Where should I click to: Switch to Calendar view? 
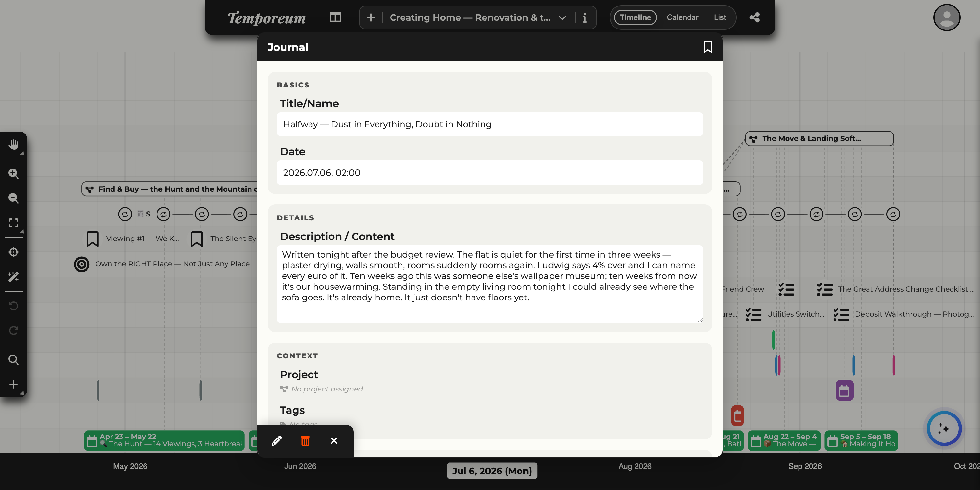[682, 17]
